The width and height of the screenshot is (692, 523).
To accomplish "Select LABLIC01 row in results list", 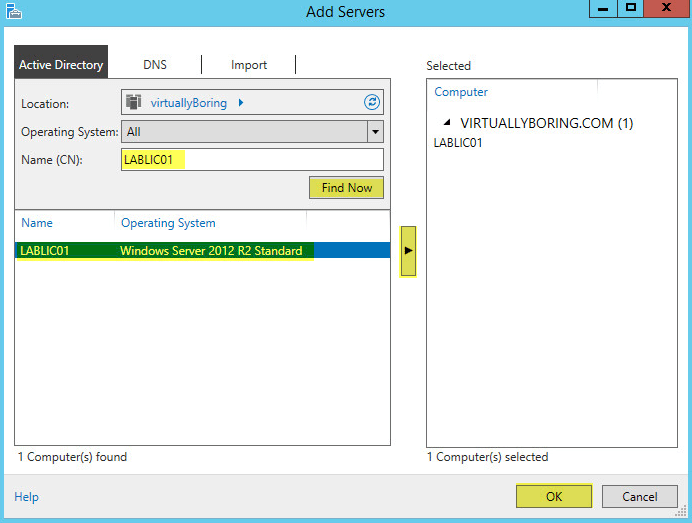I will pos(203,250).
